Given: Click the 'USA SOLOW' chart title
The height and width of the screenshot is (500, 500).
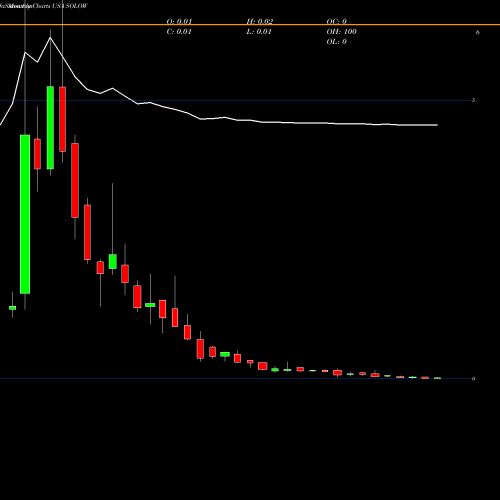Looking at the screenshot, I should coord(70,6).
